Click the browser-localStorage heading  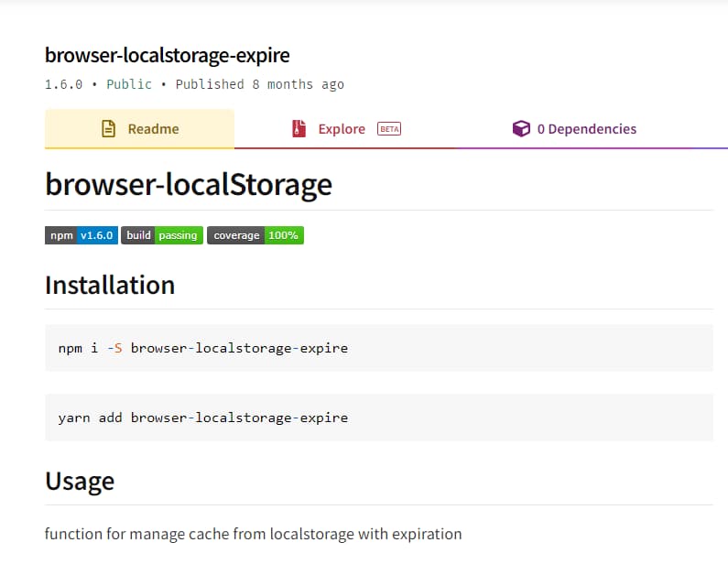(189, 184)
